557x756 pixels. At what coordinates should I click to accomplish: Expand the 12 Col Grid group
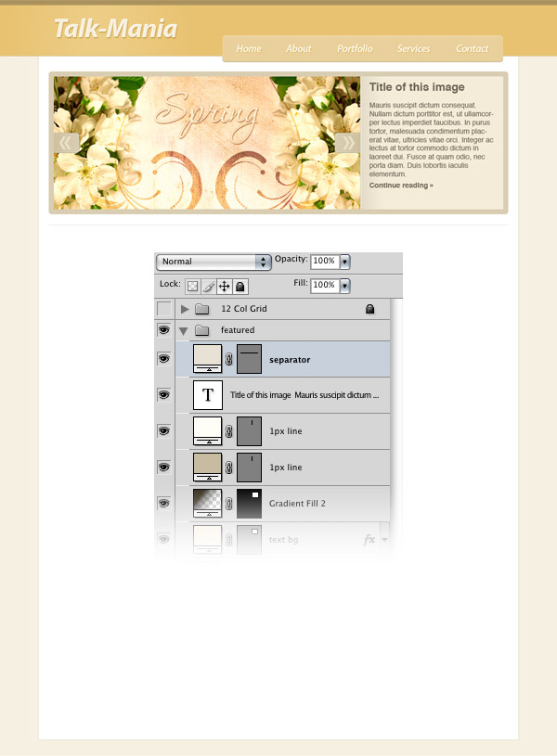185,309
